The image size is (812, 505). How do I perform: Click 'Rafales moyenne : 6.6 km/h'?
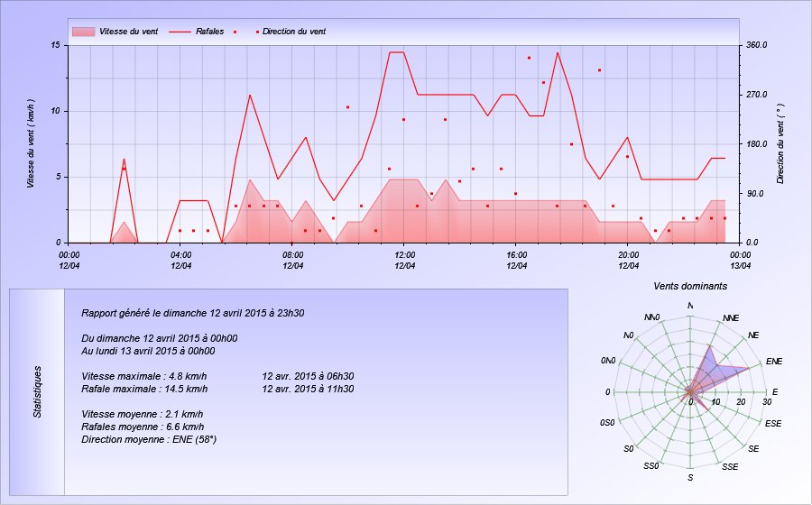point(143,427)
